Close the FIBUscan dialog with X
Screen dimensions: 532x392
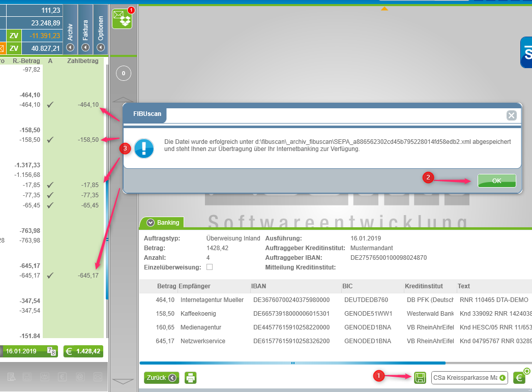coord(512,115)
